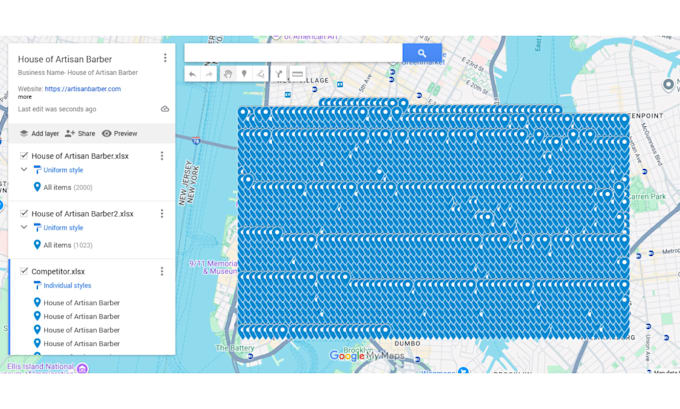Screen dimensions: 680x409
Task: Click the cloud saved-to-Drive icon
Action: pyautogui.click(x=165, y=109)
